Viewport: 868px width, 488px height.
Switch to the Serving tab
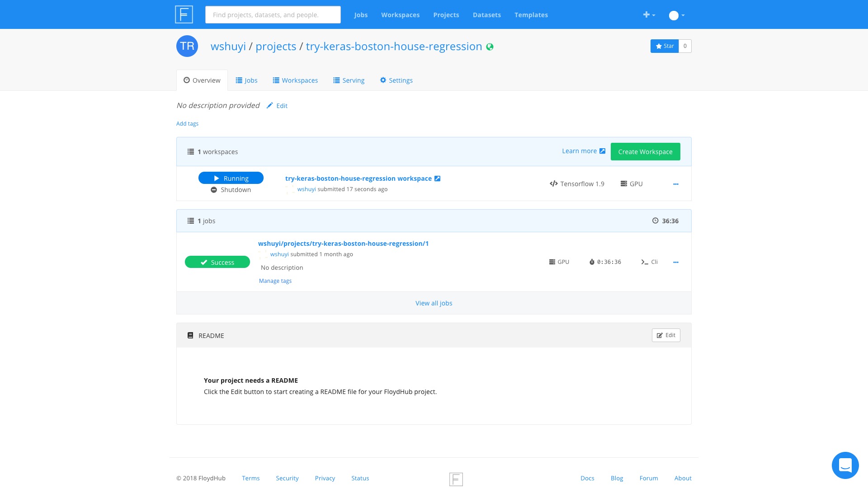[349, 80]
